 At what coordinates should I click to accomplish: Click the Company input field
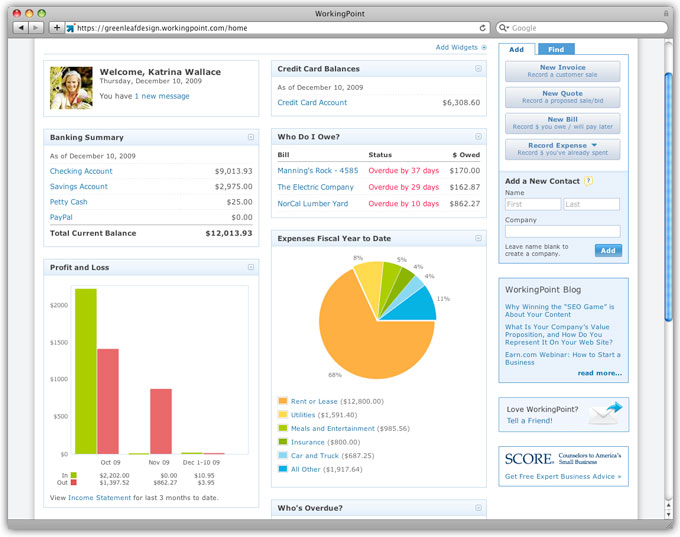pos(562,231)
